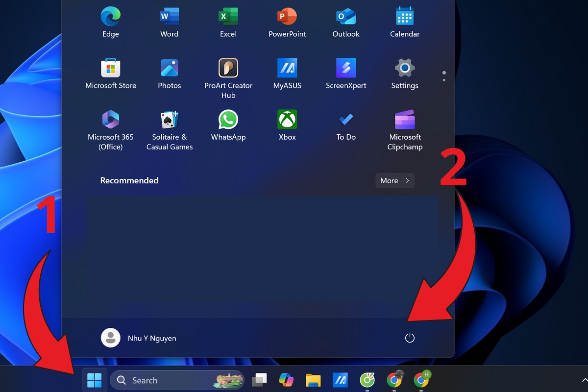
Task: Open File Explorer on the taskbar
Action: [313, 380]
